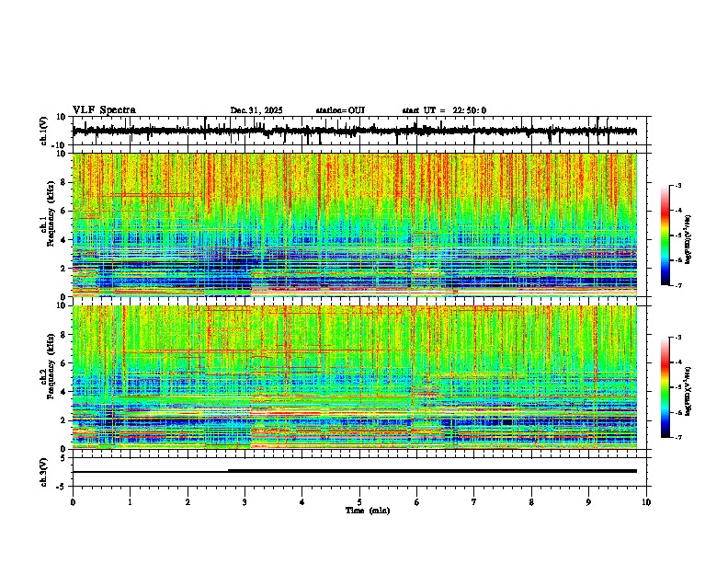Click the '-3' label on ch.1 color scale
The height and width of the screenshot is (563, 728).
click(x=678, y=186)
